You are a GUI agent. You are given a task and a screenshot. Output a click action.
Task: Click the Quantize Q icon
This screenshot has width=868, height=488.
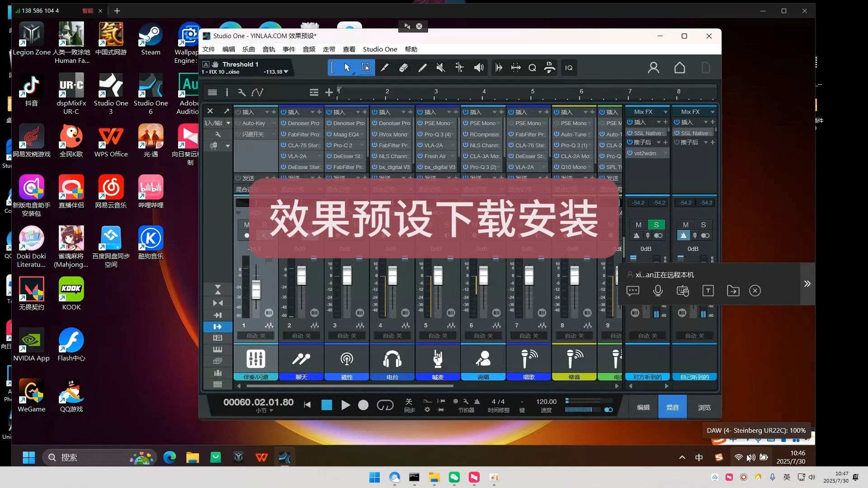(x=532, y=68)
